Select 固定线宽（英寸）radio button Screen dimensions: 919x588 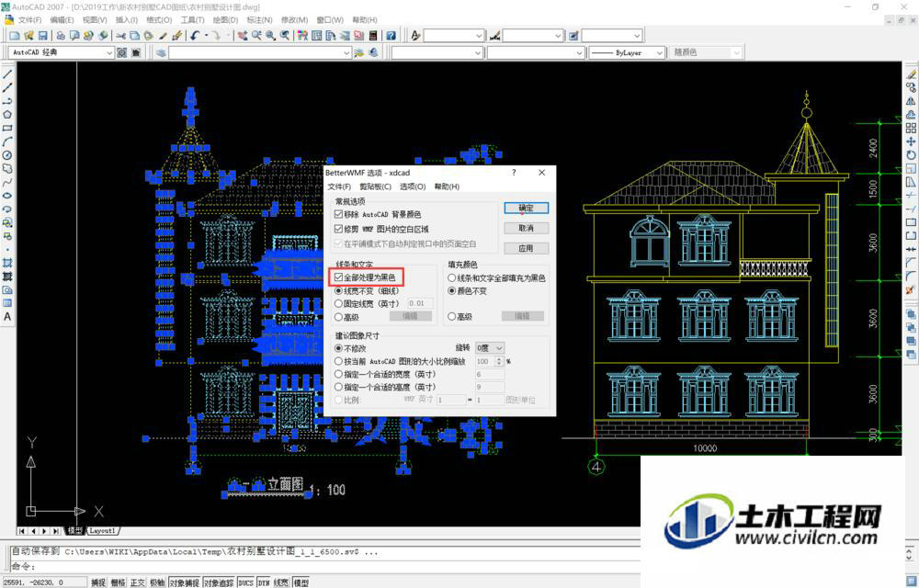[338, 303]
